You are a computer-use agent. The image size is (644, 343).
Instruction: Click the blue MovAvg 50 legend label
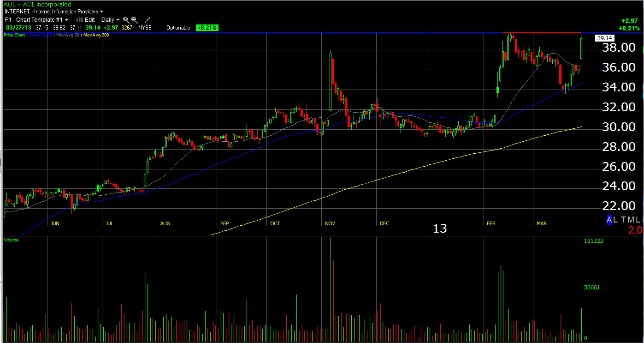[x=41, y=35]
